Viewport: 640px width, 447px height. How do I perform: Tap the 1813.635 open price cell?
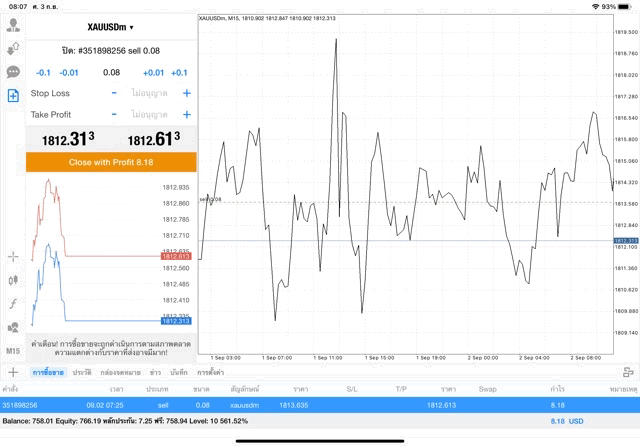[293, 405]
